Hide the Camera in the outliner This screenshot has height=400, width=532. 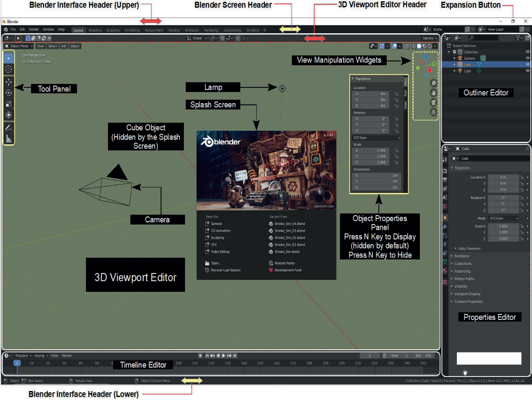[527, 58]
